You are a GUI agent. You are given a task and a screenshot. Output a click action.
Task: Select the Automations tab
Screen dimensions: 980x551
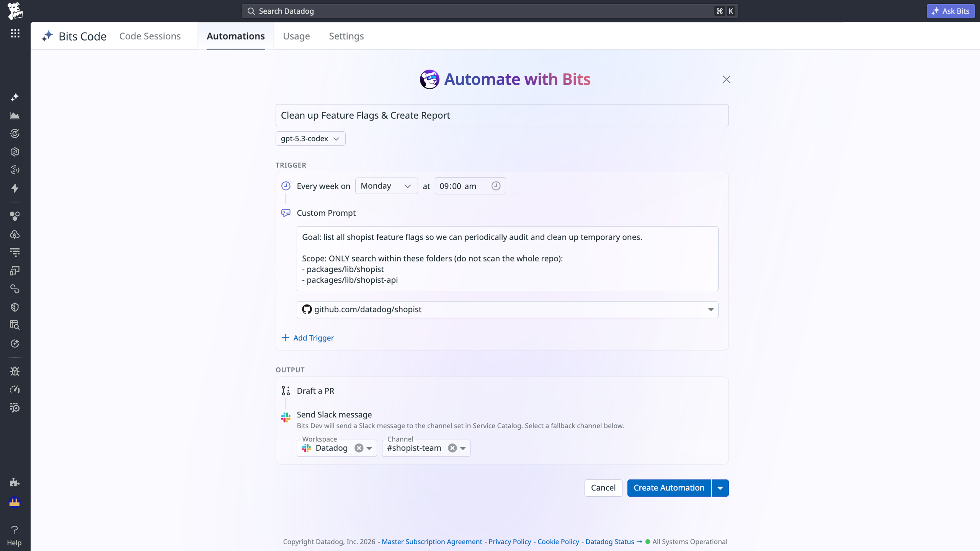(235, 36)
